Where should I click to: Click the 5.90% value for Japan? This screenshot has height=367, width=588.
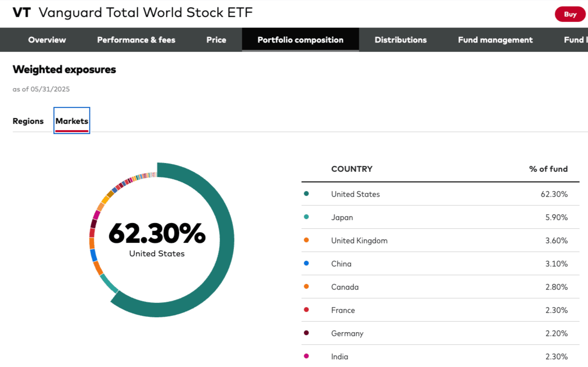[557, 217]
